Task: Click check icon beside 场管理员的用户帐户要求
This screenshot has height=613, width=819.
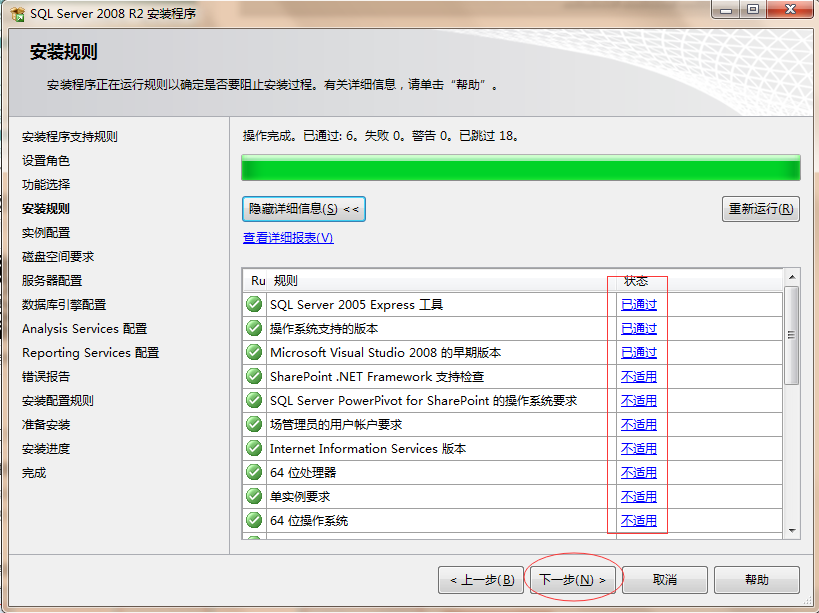Action: click(254, 424)
